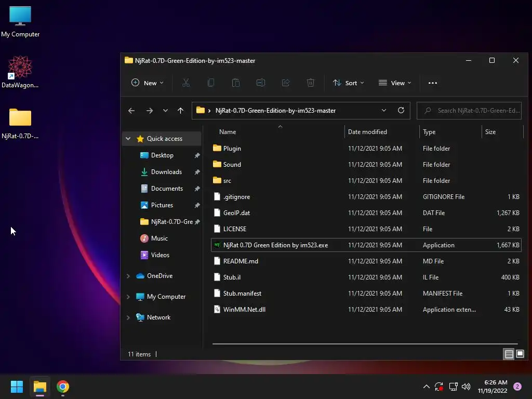Click the Rename icon in toolbar
The height and width of the screenshot is (399, 532).
(x=261, y=83)
